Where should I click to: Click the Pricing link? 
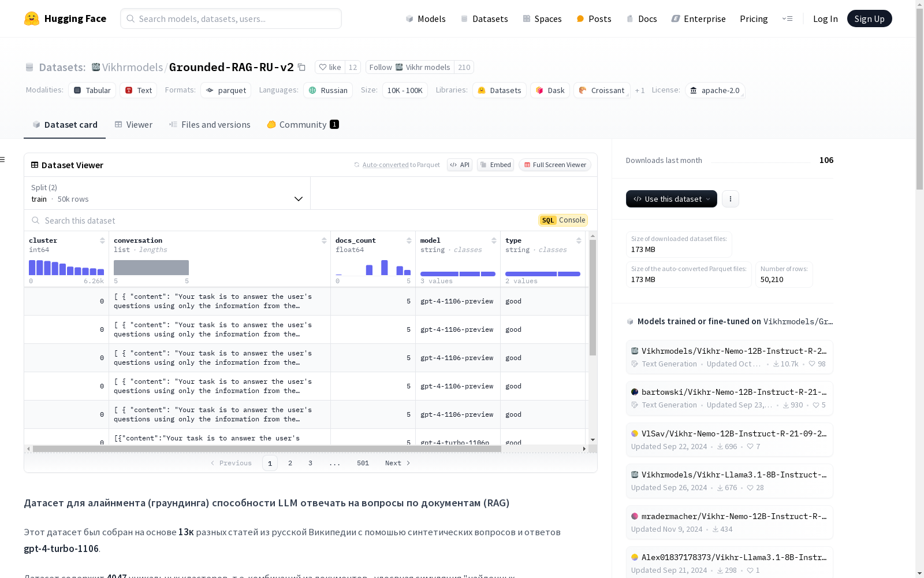pyautogui.click(x=754, y=18)
